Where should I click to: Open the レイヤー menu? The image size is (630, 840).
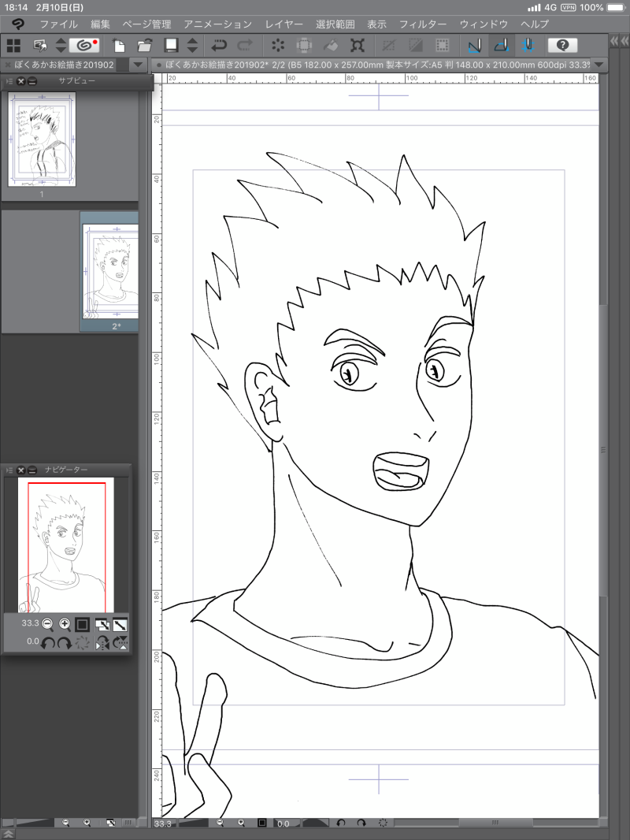[x=283, y=24]
